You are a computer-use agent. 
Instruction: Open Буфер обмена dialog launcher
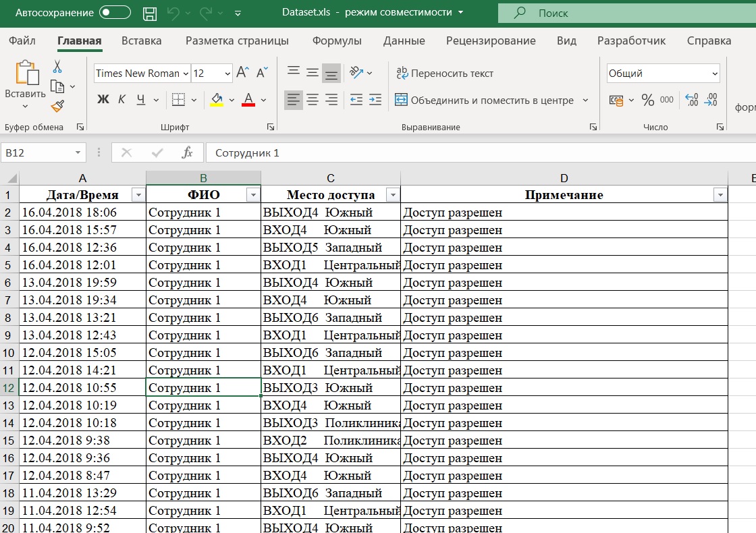[80, 127]
